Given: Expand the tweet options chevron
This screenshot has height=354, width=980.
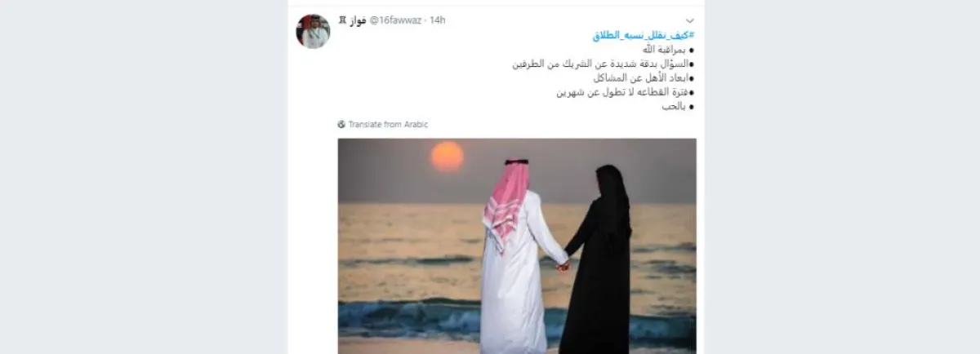Looking at the screenshot, I should (690, 20).
